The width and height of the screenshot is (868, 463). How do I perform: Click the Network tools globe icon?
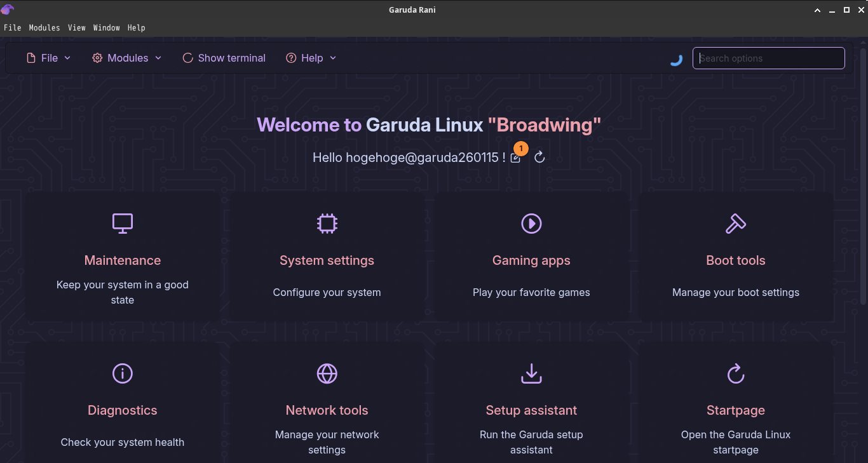(x=327, y=373)
